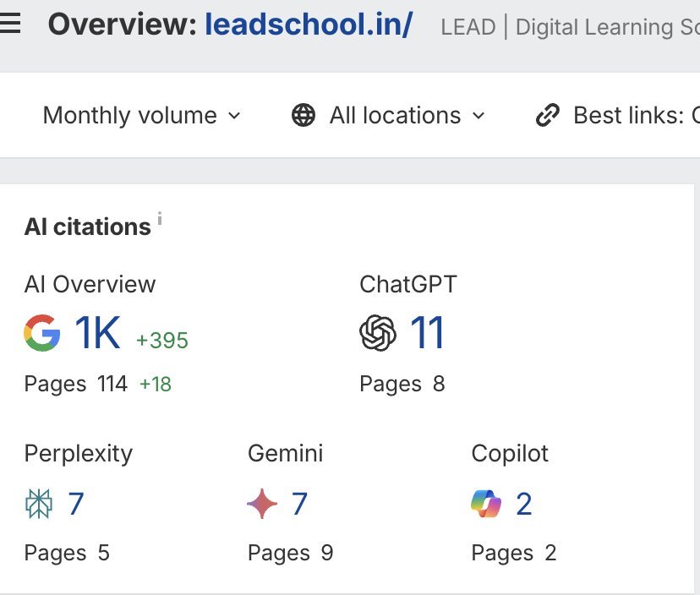The height and width of the screenshot is (595, 700).
Task: Click the Gemini label text
Action: [x=285, y=454]
